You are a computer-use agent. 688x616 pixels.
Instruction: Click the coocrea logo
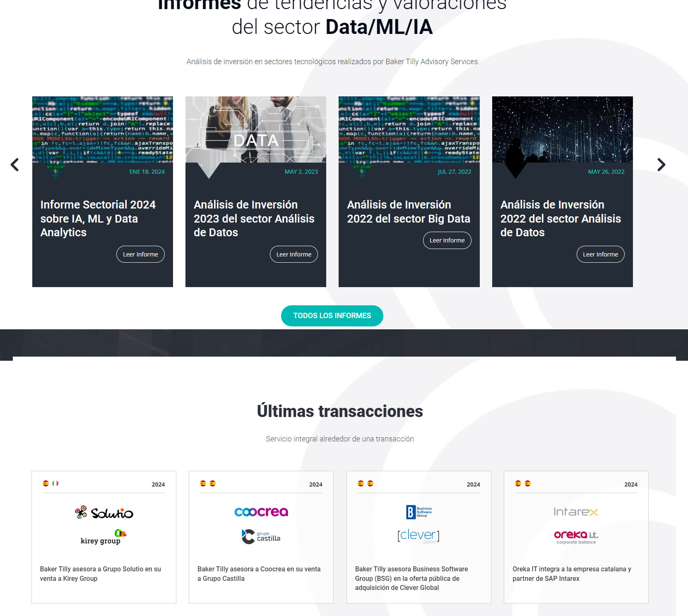coord(261,512)
